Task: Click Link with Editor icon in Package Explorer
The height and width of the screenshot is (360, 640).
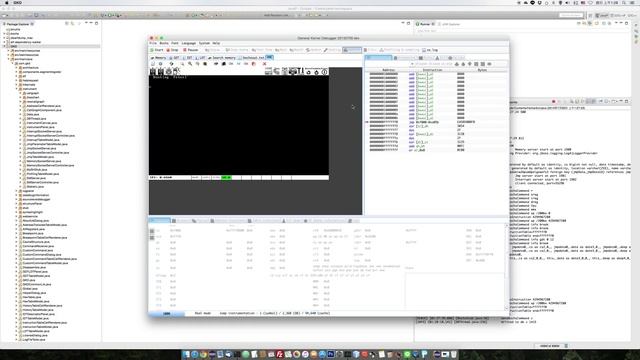Action: point(73,24)
